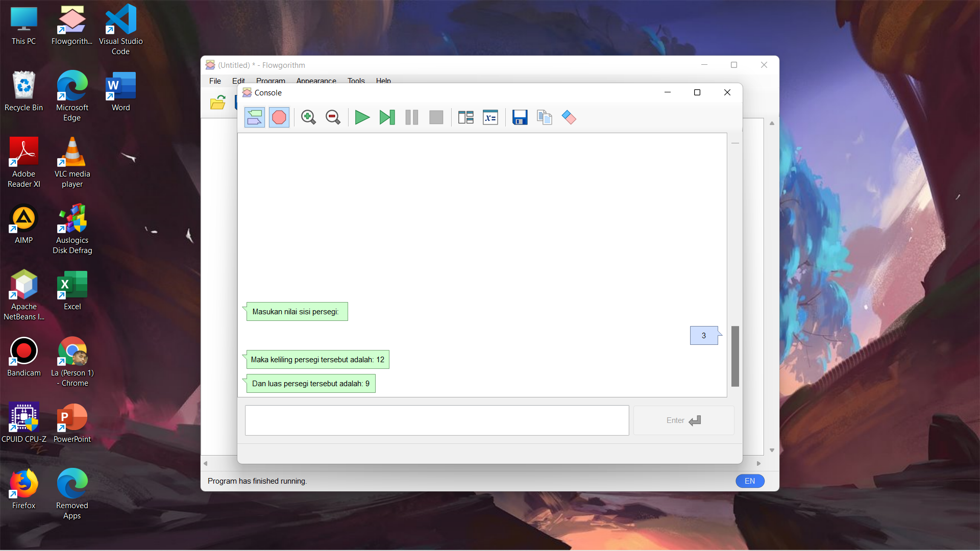The image size is (980, 551).
Task: Zoom in the console text
Action: 308,117
